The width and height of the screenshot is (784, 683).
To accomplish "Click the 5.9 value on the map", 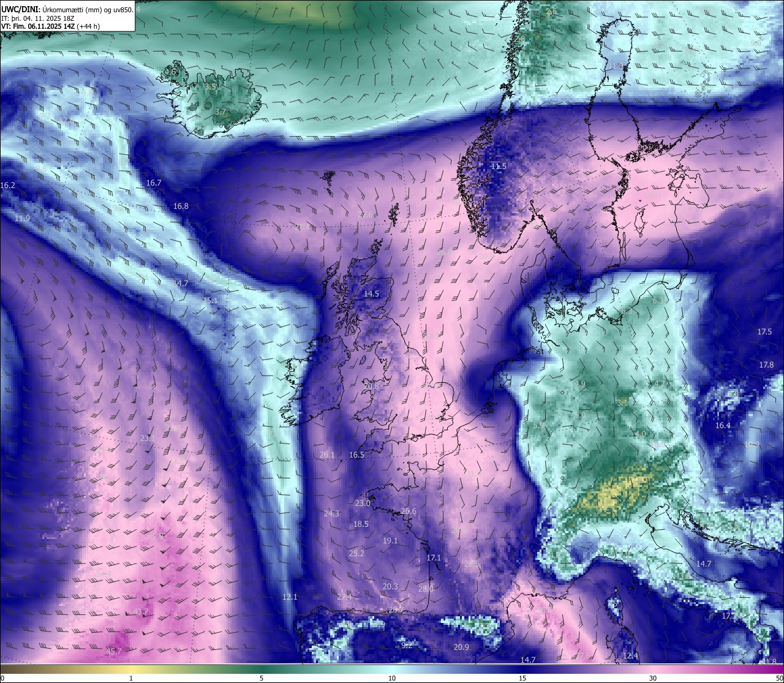I will pyautogui.click(x=539, y=426).
